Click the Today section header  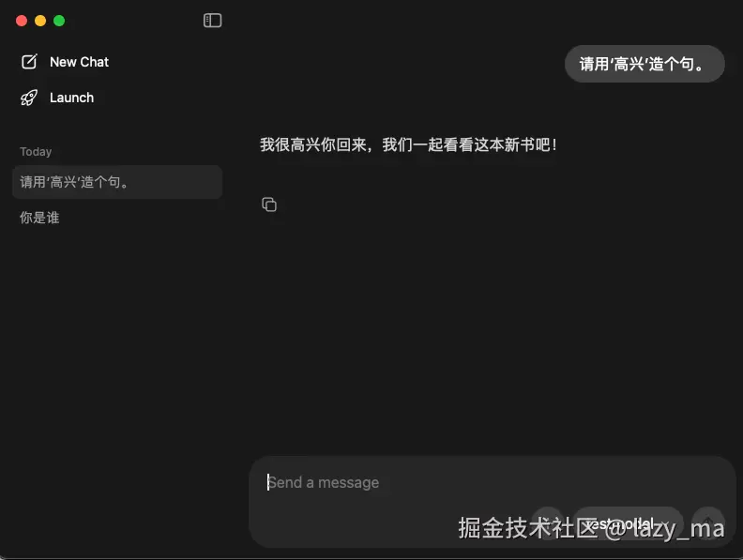(36, 152)
